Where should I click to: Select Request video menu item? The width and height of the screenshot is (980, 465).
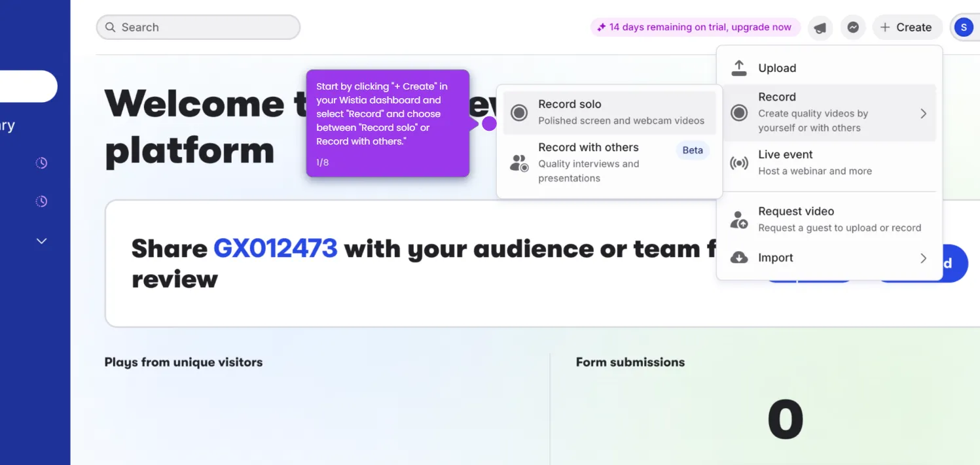coord(829,219)
